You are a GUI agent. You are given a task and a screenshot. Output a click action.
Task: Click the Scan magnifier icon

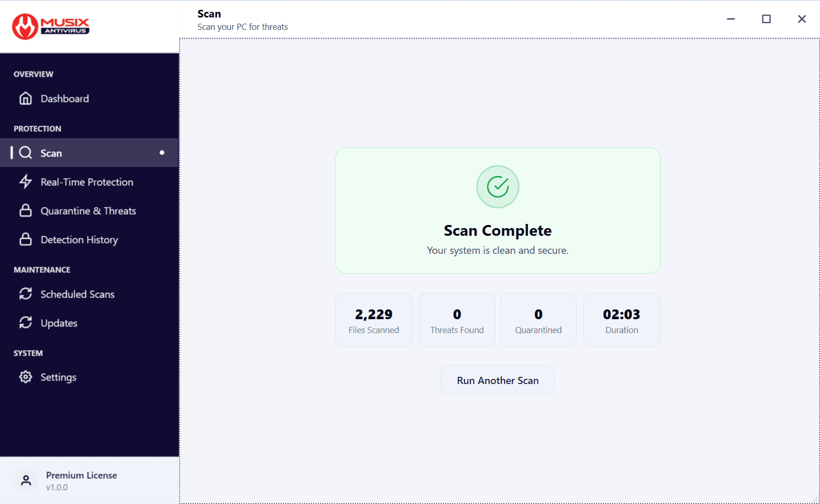(x=25, y=153)
